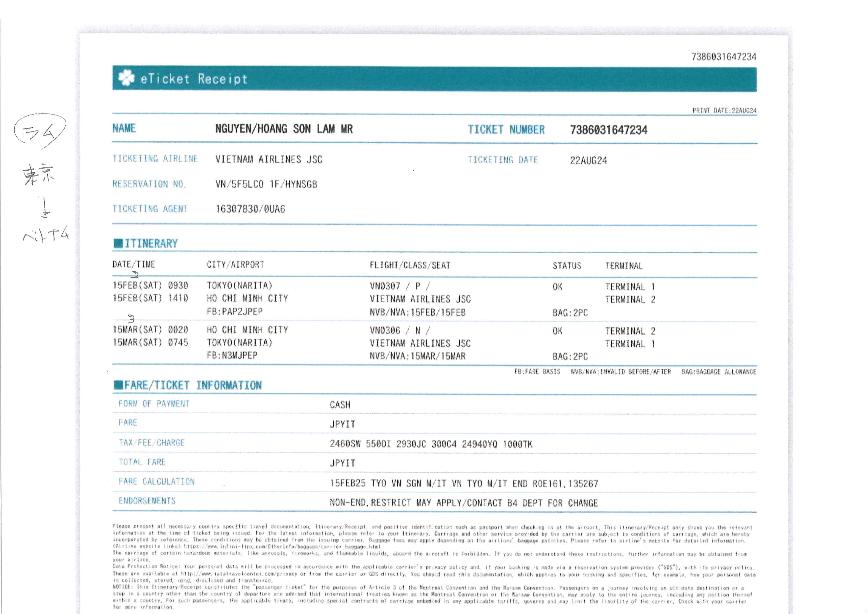Screen dimensions: 868x614
Task: Click the FARE CALCULATION label
Action: click(x=156, y=481)
